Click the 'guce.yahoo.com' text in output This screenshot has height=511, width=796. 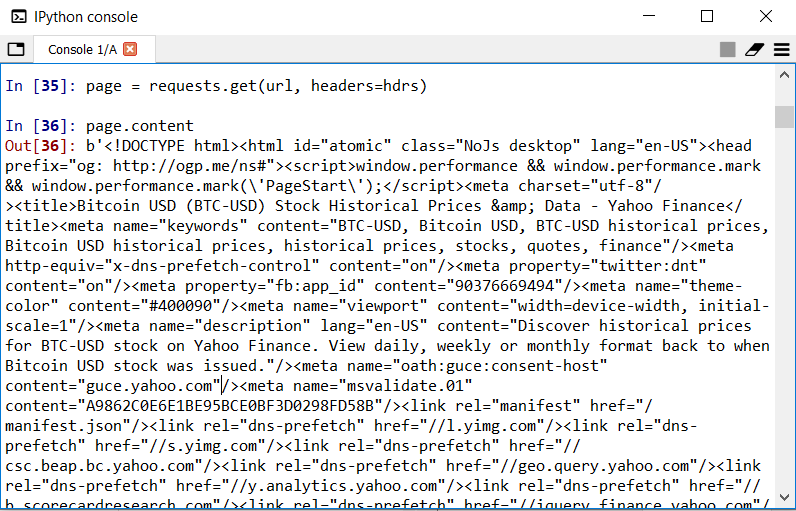(x=149, y=386)
